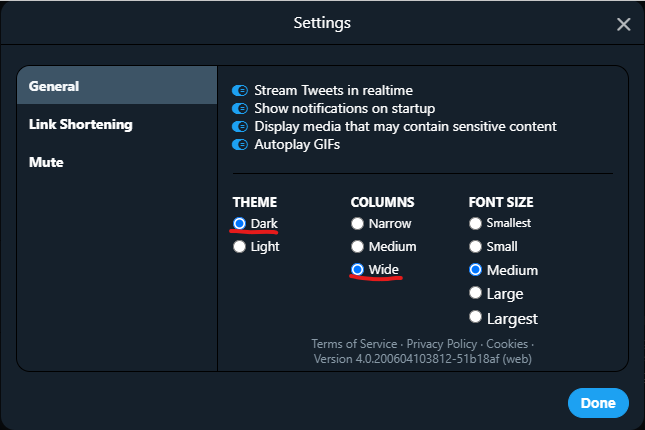Toggle Stream Tweets in realtime switch
This screenshot has height=430, width=645.
[x=240, y=90]
